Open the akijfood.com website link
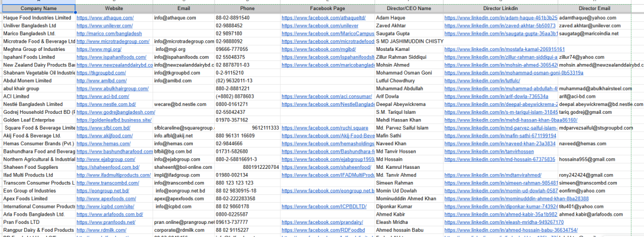This screenshot has width=644, height=237. pyautogui.click(x=105, y=136)
